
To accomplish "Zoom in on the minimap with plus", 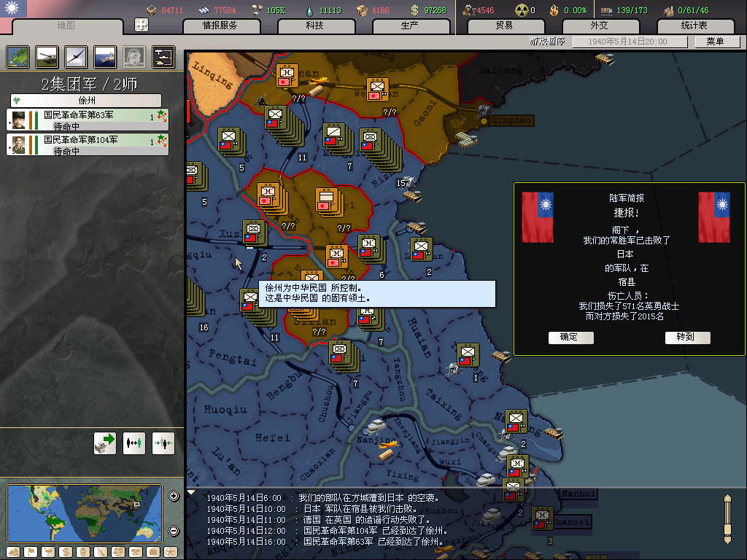I will (x=174, y=497).
